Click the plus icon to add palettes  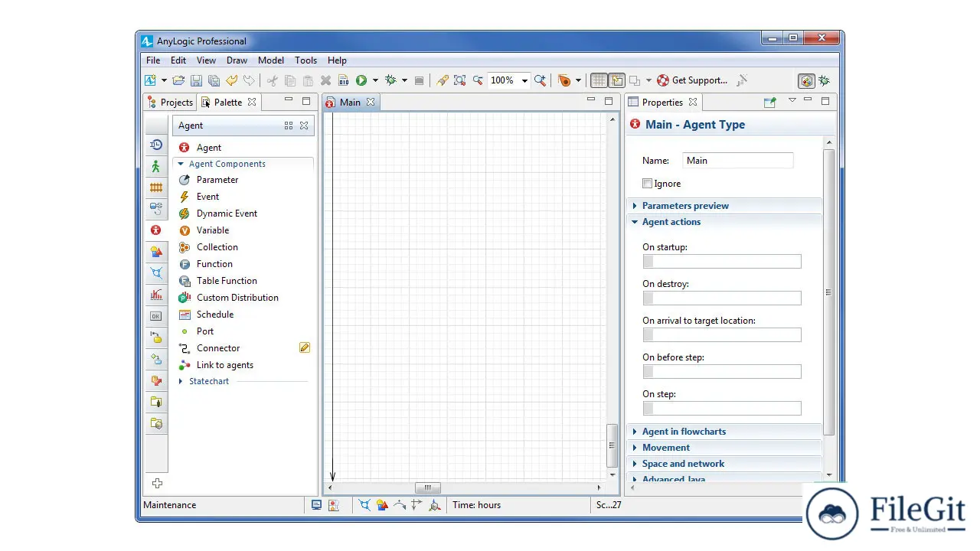pos(157,483)
